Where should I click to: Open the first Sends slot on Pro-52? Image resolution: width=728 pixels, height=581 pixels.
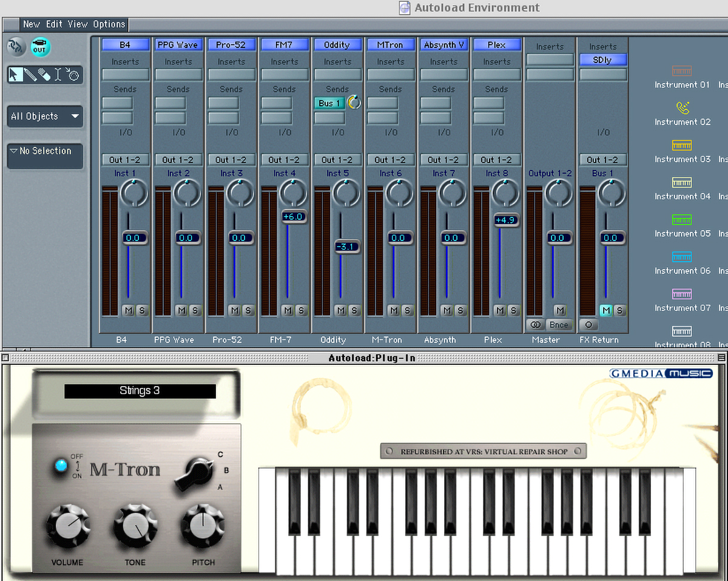[x=223, y=103]
